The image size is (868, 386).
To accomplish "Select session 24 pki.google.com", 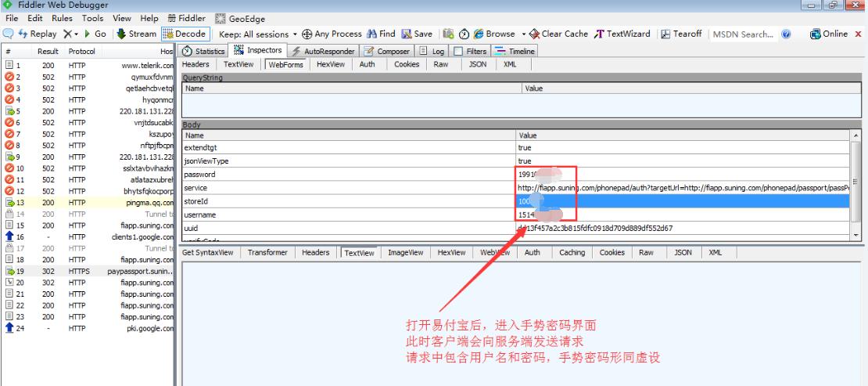I will (x=88, y=329).
